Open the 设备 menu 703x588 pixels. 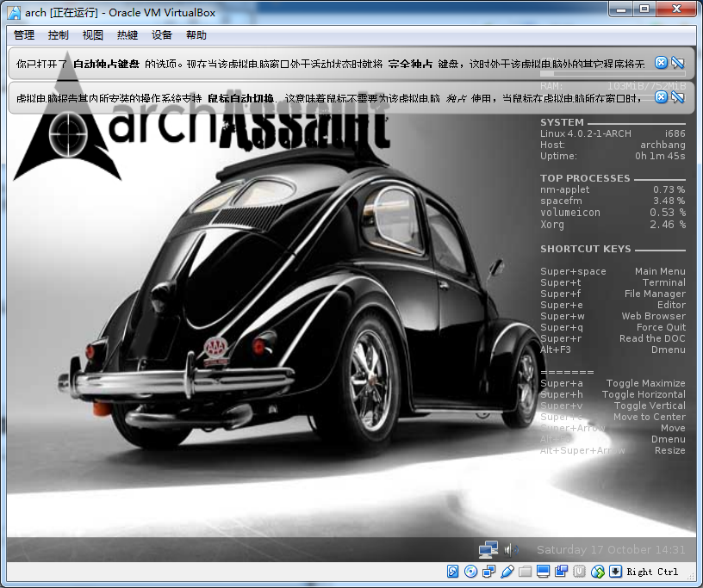pos(162,35)
